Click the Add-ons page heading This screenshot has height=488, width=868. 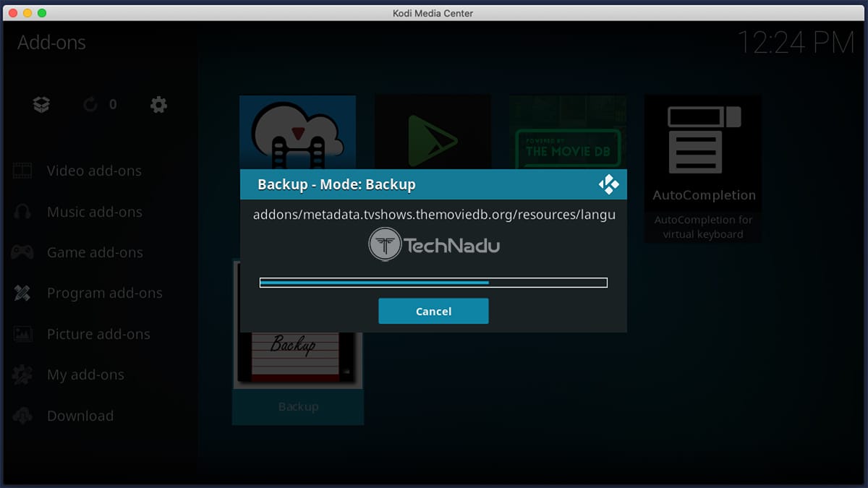point(51,43)
